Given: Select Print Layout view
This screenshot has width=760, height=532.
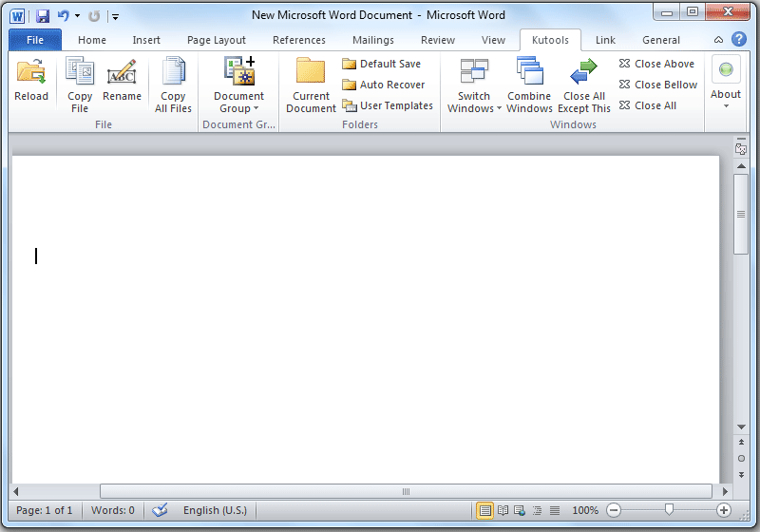Looking at the screenshot, I should click(x=484, y=510).
